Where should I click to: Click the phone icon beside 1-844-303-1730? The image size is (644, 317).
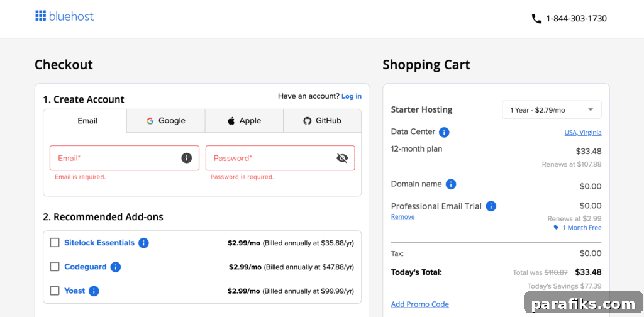click(536, 18)
